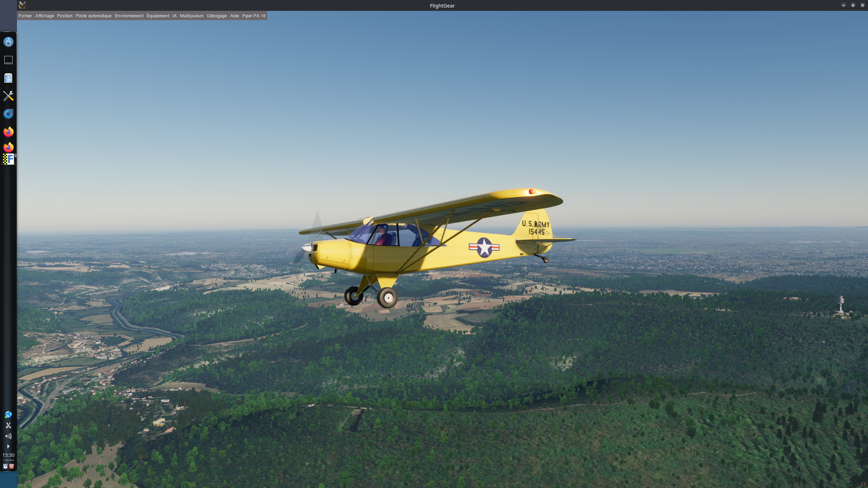The image size is (868, 488).
Task: Open the Fichier menu
Action: (x=25, y=16)
